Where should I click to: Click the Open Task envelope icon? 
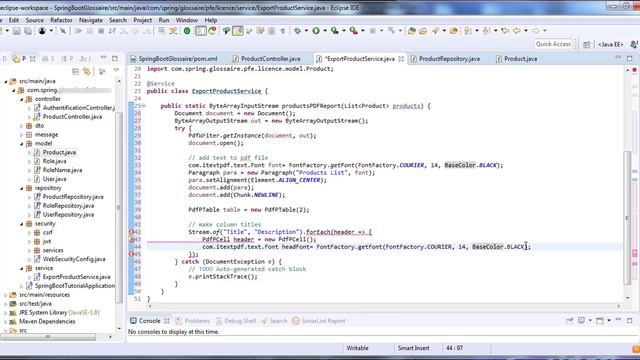[x=423, y=31]
